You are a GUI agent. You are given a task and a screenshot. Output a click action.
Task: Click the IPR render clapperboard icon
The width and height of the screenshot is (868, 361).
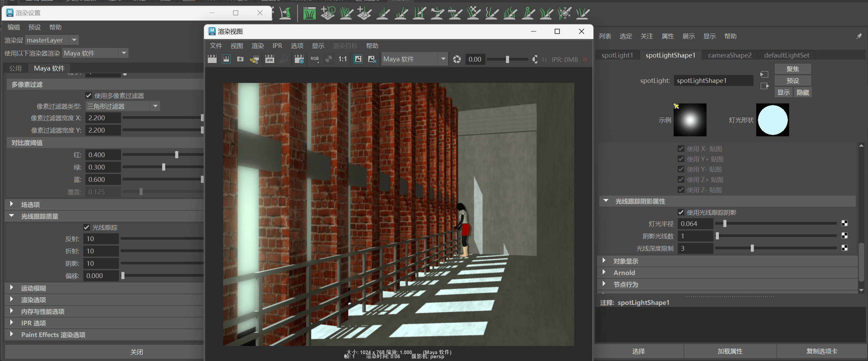pyautogui.click(x=270, y=59)
